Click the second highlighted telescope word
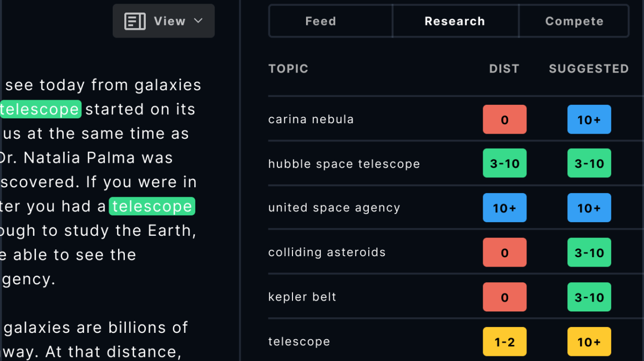This screenshot has height=361, width=644. tap(152, 207)
